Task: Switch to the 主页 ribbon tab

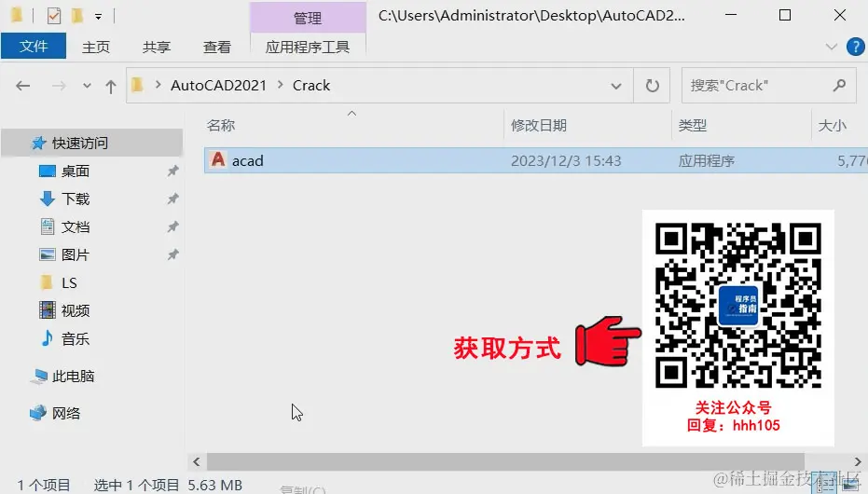Action: point(96,47)
